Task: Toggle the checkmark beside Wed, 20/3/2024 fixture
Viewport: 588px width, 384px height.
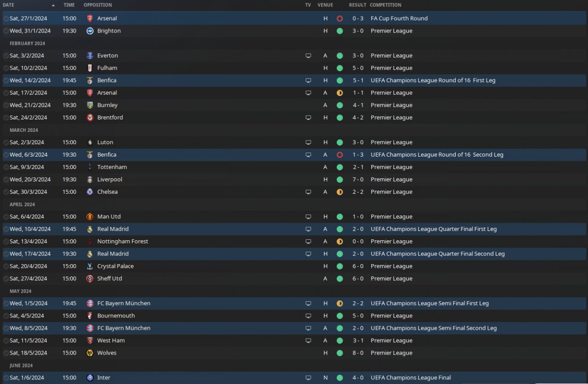Action: (6, 180)
